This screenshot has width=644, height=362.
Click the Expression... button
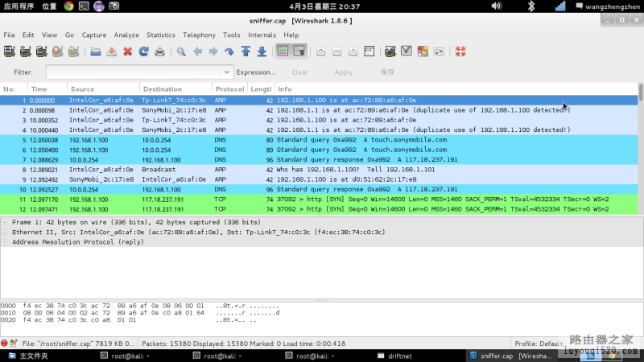[x=256, y=72]
